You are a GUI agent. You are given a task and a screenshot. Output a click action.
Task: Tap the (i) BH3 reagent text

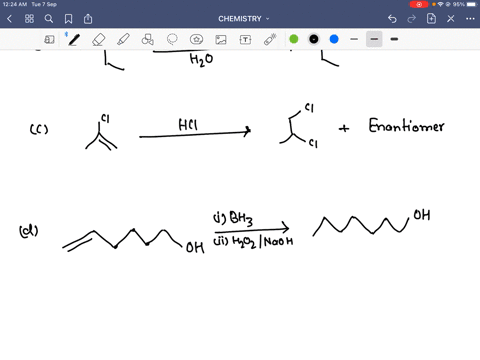coord(233,218)
